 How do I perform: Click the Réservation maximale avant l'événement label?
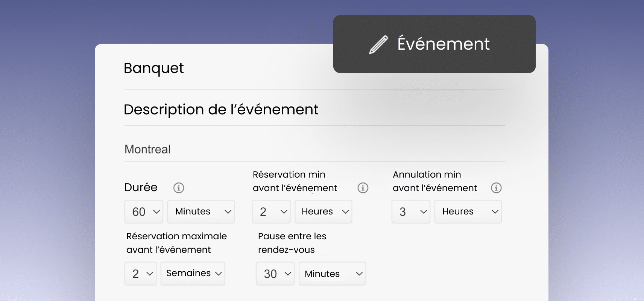[x=176, y=243]
